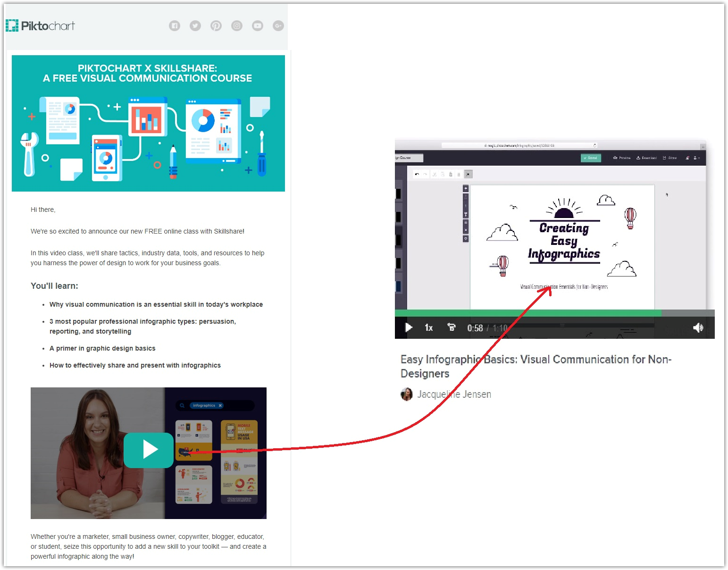Click the 'Hi there,' greeting text

tap(43, 210)
